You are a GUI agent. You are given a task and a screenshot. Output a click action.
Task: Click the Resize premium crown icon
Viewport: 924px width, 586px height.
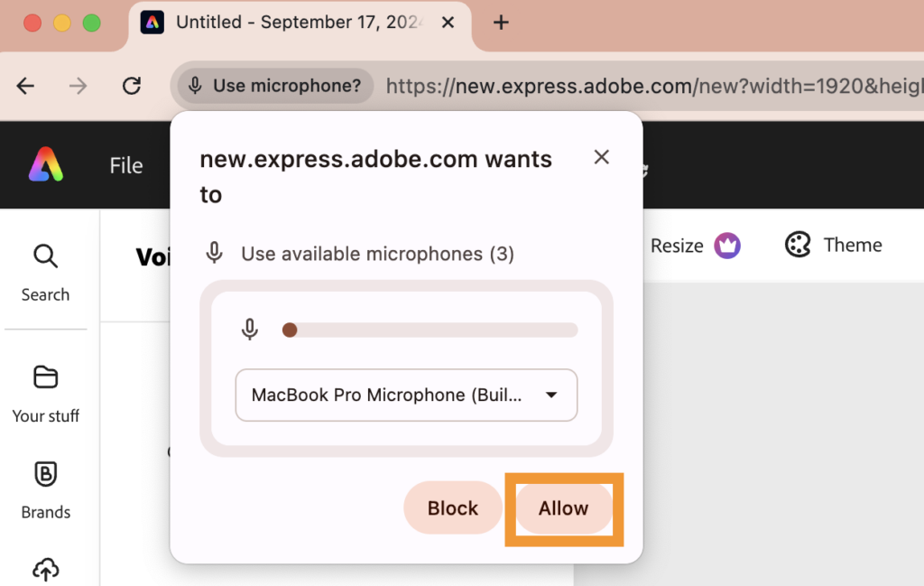click(x=727, y=245)
